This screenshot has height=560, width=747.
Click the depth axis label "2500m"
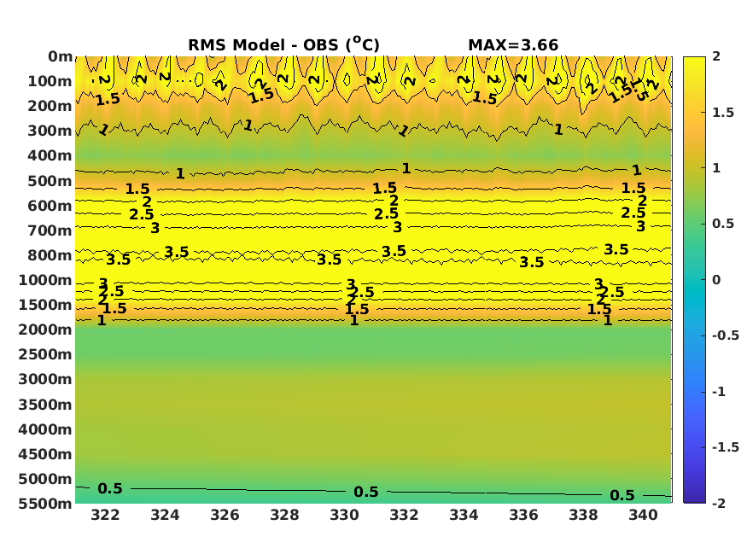click(x=45, y=355)
